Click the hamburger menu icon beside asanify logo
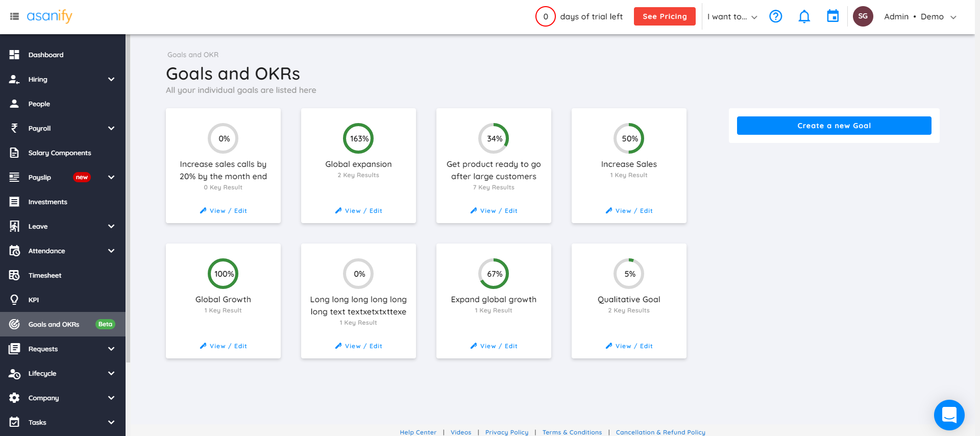Image resolution: width=980 pixels, height=436 pixels. tap(14, 16)
